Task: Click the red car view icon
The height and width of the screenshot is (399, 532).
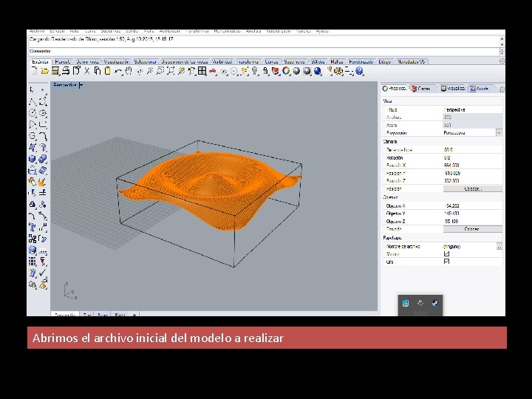Action: (213, 71)
